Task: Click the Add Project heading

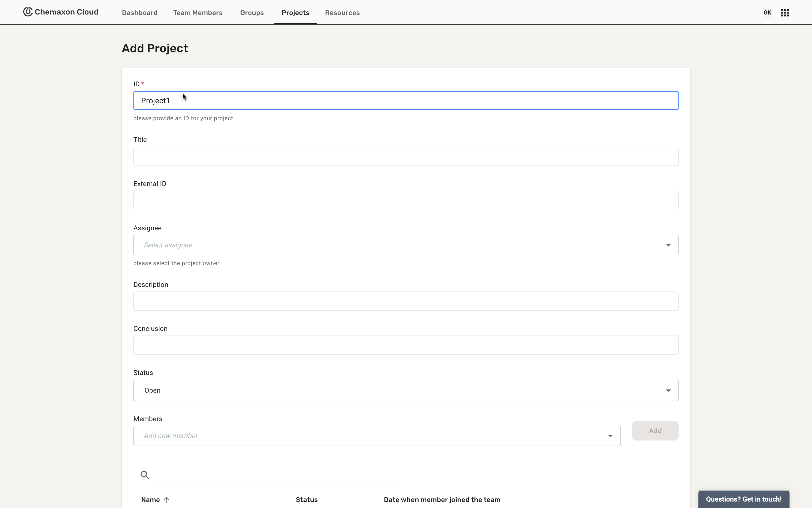Action: click(155, 48)
